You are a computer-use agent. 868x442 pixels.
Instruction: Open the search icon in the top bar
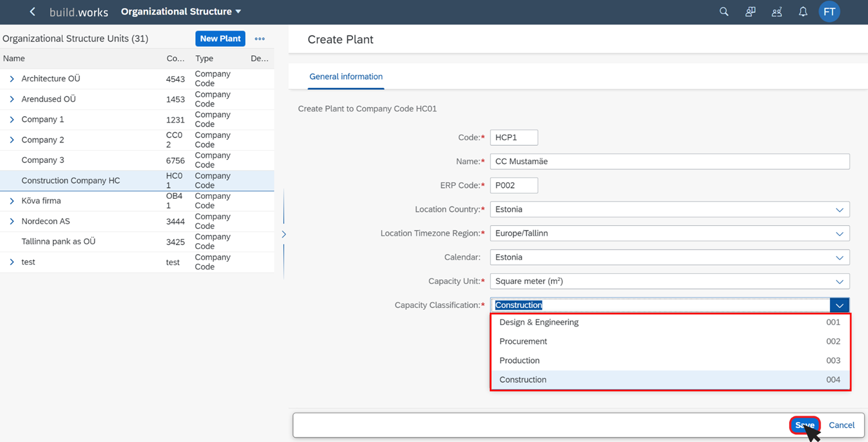[x=724, y=12]
